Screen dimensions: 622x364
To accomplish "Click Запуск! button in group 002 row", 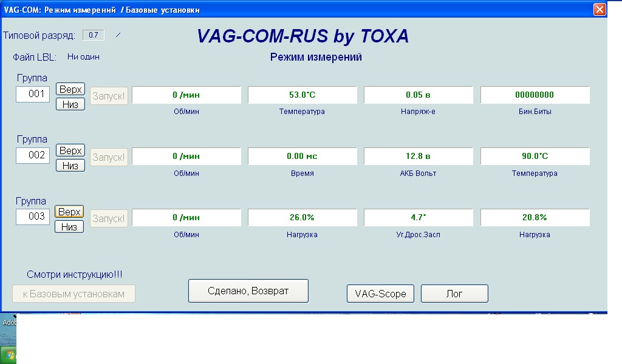I will coord(109,157).
